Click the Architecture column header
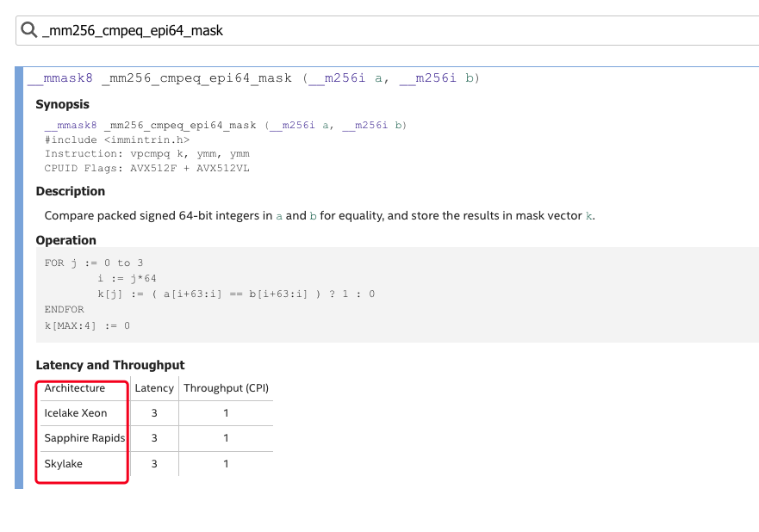Viewport: 759px width, 532px height. [x=75, y=388]
